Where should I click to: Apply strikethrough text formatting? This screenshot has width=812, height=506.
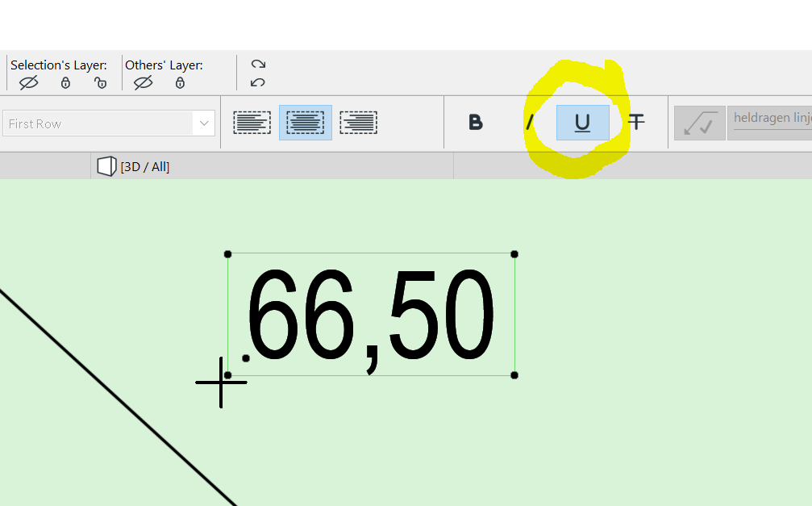click(637, 122)
